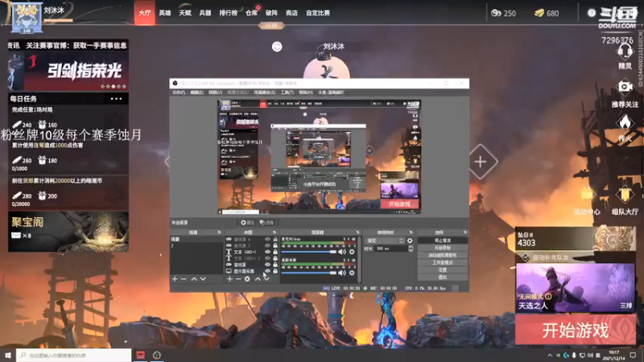Open the 精灵 headset icon in game

click(625, 52)
